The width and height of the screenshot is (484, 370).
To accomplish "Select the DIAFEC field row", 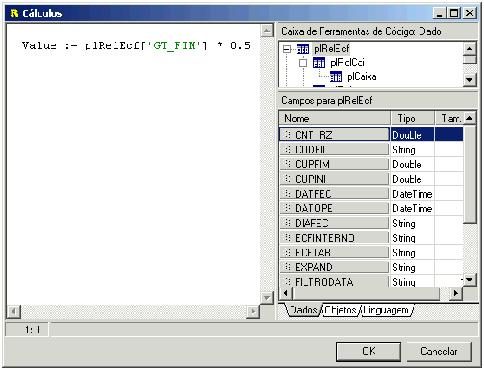I will [371, 223].
